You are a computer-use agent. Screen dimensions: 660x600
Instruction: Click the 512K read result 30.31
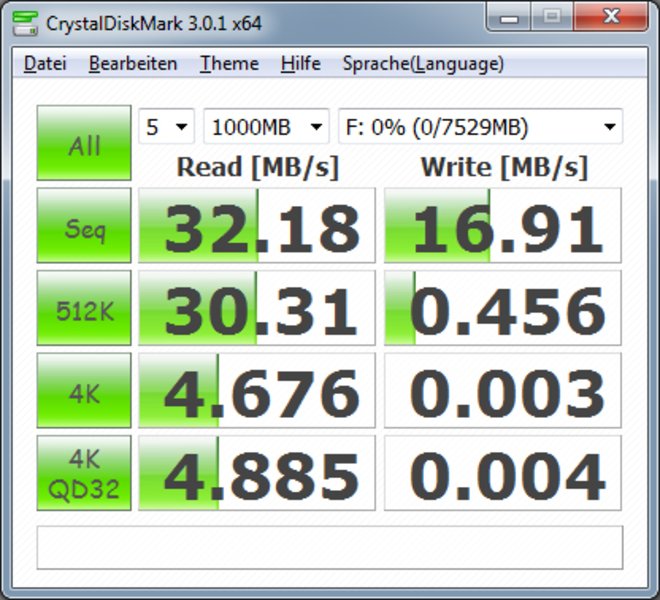click(257, 308)
